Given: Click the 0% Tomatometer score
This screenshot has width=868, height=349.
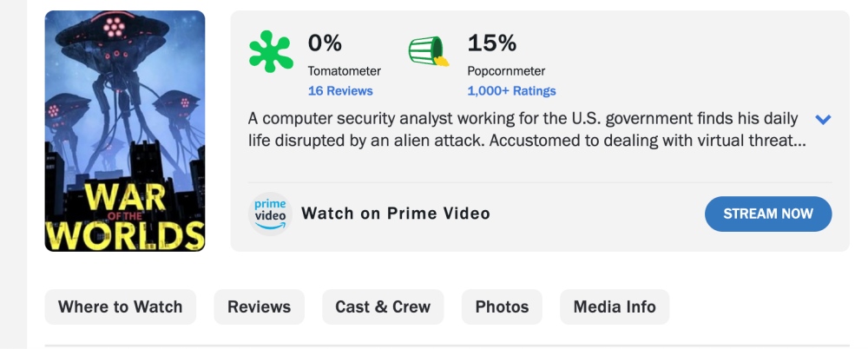Looking at the screenshot, I should (x=325, y=43).
